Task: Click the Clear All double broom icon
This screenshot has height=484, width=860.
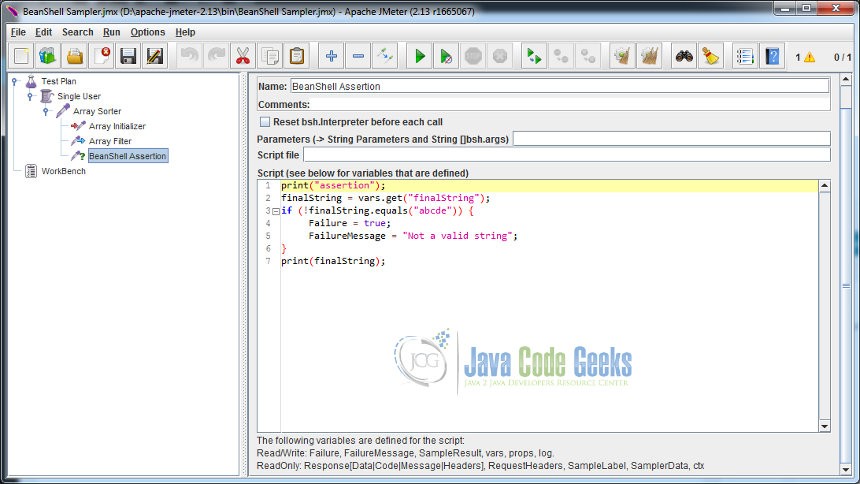Action: tap(649, 56)
